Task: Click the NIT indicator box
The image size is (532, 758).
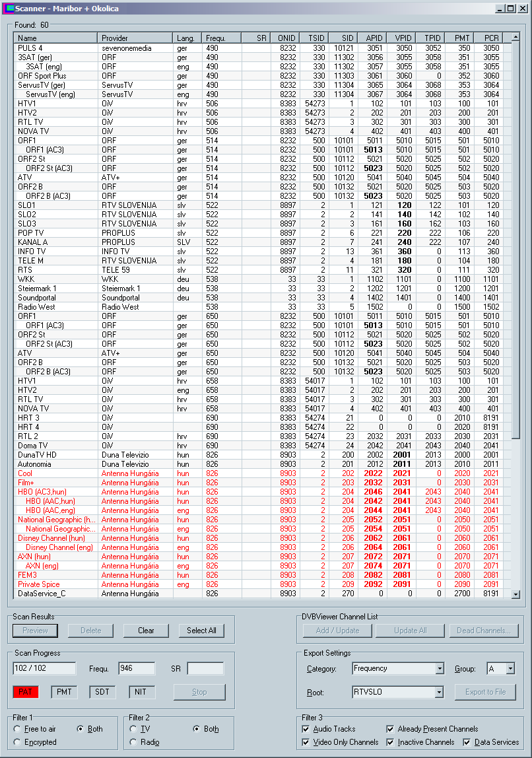Action: 141,692
